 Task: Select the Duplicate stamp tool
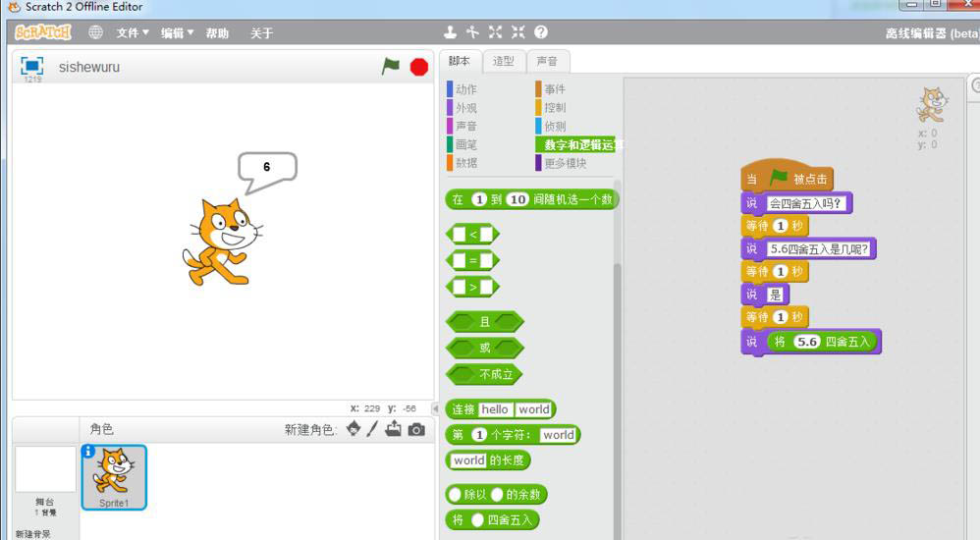pyautogui.click(x=450, y=31)
